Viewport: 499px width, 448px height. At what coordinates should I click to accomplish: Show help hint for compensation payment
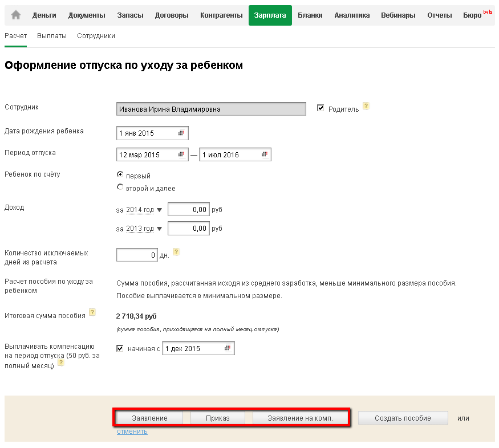[61, 363]
